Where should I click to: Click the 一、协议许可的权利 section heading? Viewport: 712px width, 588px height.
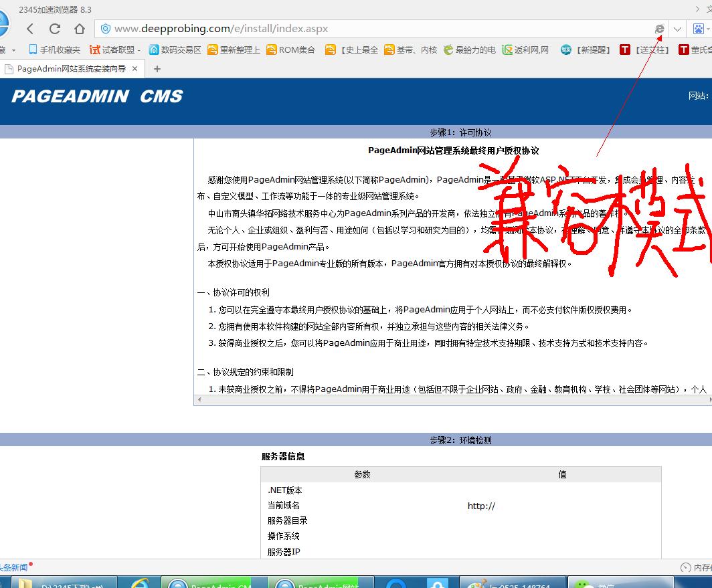pyautogui.click(x=234, y=292)
